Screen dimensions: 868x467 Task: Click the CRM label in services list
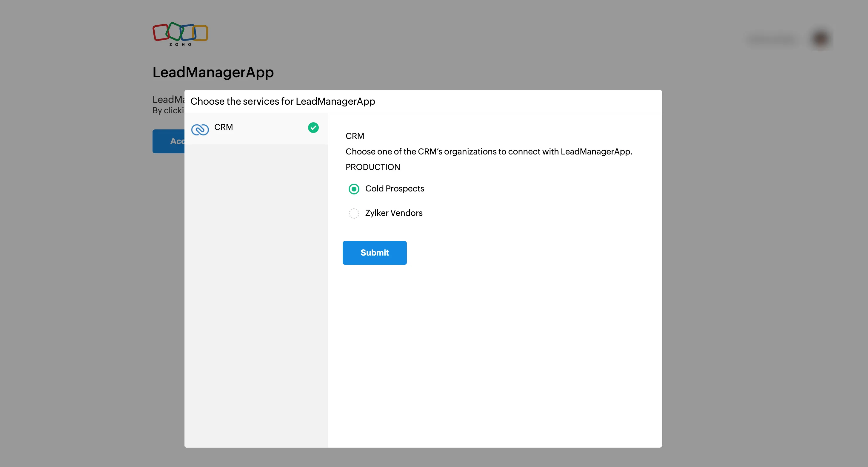223,127
